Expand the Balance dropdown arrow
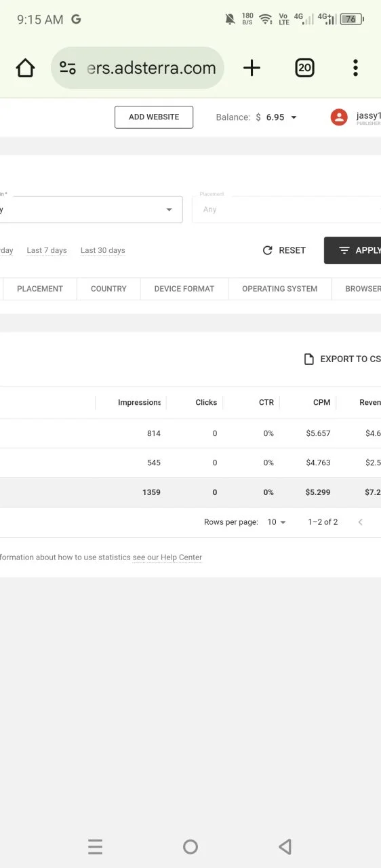Screen dimensions: 381x868 pyautogui.click(x=294, y=117)
